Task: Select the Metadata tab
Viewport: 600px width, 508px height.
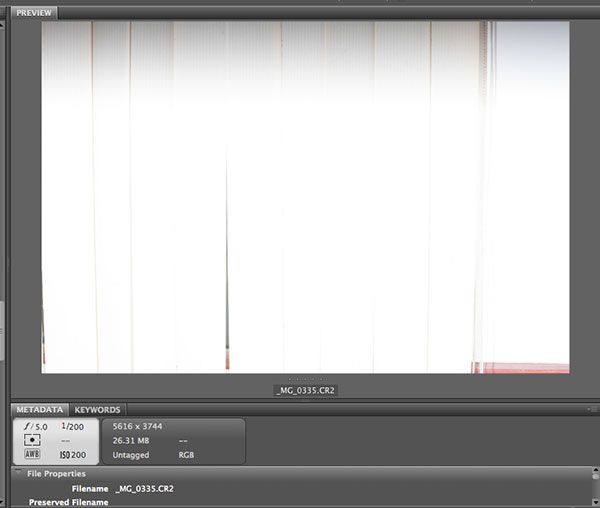Action: tap(39, 410)
